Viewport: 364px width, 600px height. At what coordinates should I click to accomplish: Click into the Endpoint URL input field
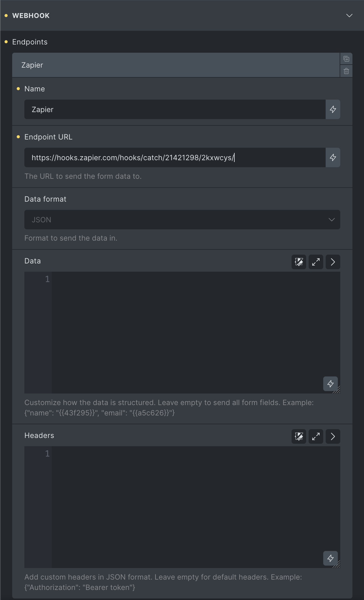pyautogui.click(x=175, y=157)
